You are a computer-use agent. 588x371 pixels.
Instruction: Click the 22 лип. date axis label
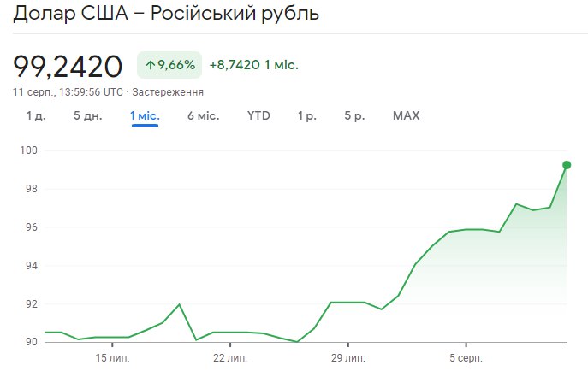click(229, 356)
